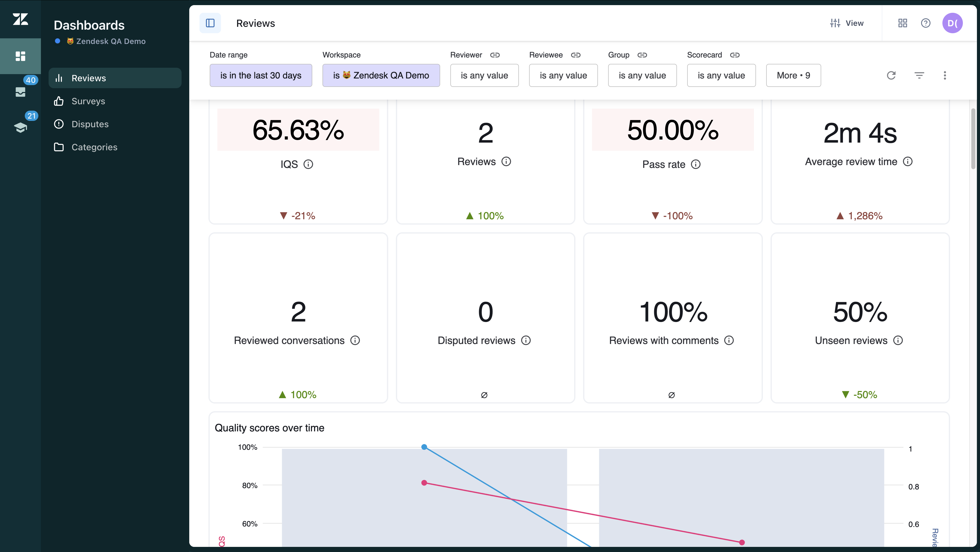Open the Disputes dashboard

coord(115,124)
